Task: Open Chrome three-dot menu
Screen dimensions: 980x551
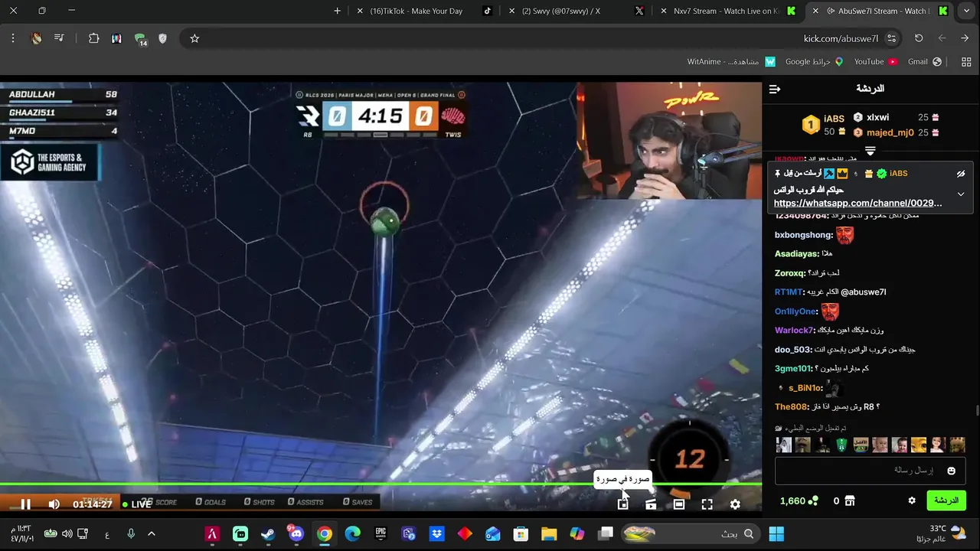Action: click(13, 38)
